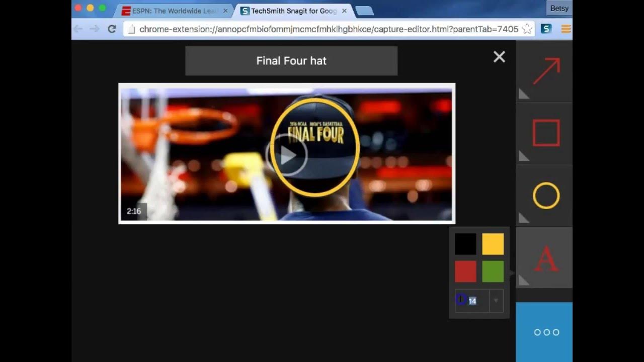The height and width of the screenshot is (362, 644).
Task: Expand Arrow tool options corner triangle
Action: pyautogui.click(x=523, y=94)
